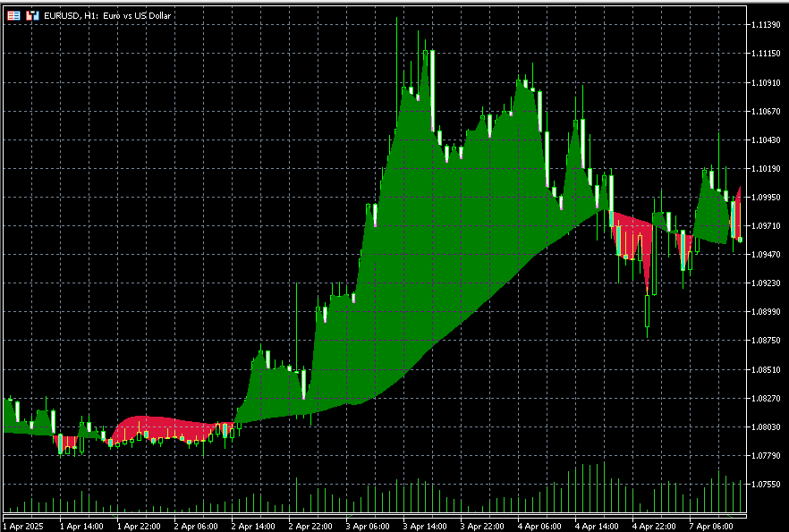Click the 1.08270 price label
Viewport: 789px width, 532px height.
(x=766, y=398)
